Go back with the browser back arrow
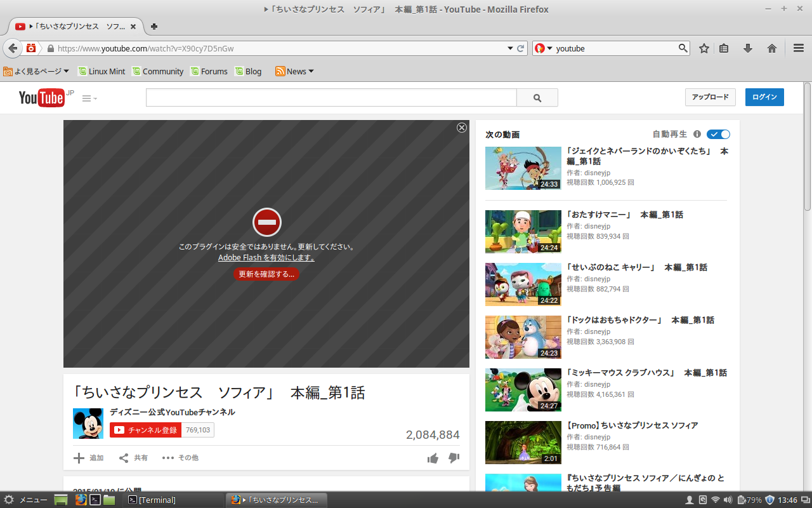Image resolution: width=812 pixels, height=508 pixels. point(13,48)
